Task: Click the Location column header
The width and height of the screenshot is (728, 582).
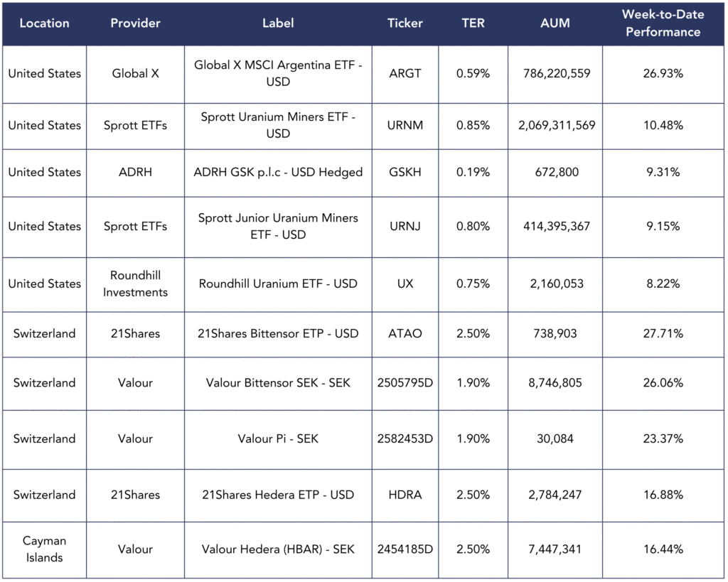Action: coord(43,23)
